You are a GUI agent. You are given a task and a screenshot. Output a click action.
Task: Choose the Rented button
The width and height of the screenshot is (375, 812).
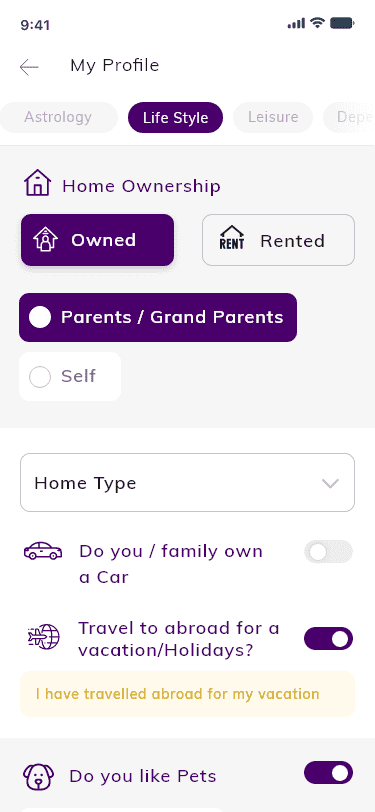pyautogui.click(x=278, y=240)
